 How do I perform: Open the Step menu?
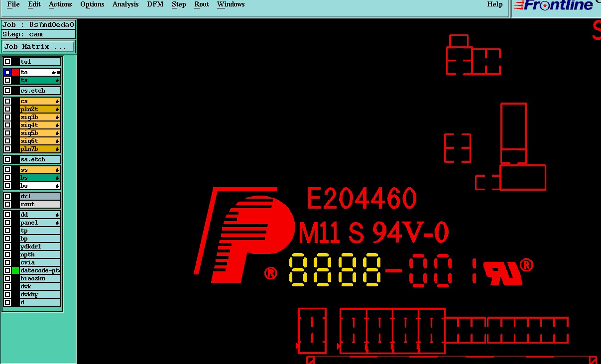[x=179, y=4]
